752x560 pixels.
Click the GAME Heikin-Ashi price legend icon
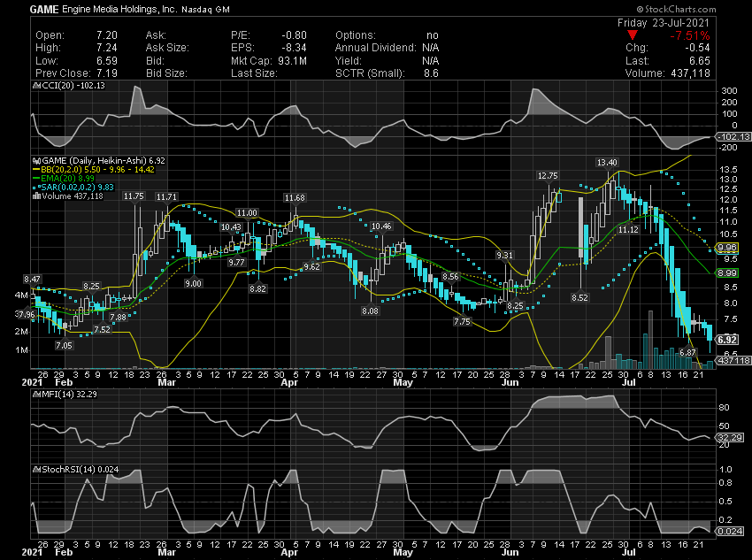tap(37, 161)
